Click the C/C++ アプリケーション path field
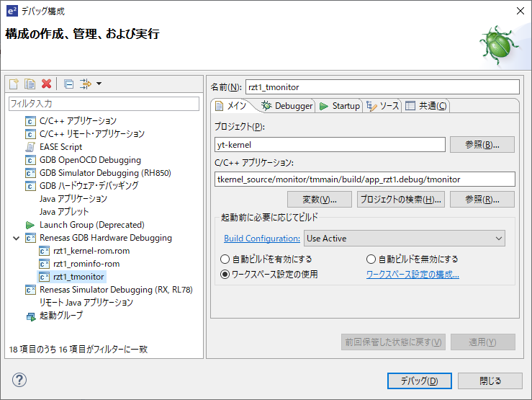 [365, 179]
